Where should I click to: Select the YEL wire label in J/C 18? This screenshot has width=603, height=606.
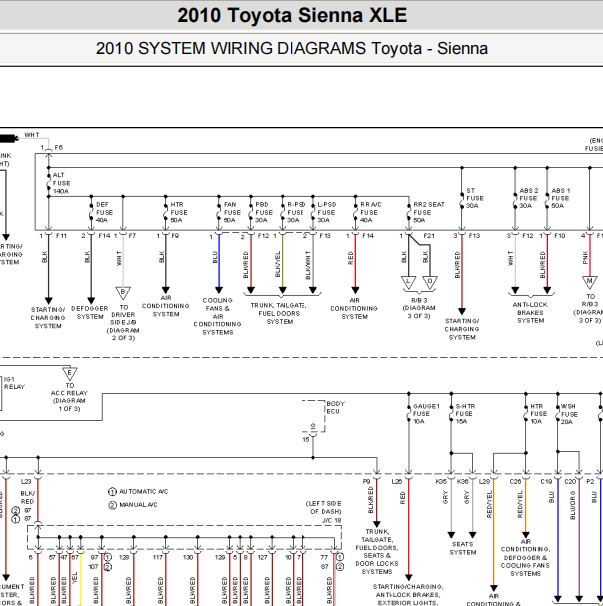point(75,578)
